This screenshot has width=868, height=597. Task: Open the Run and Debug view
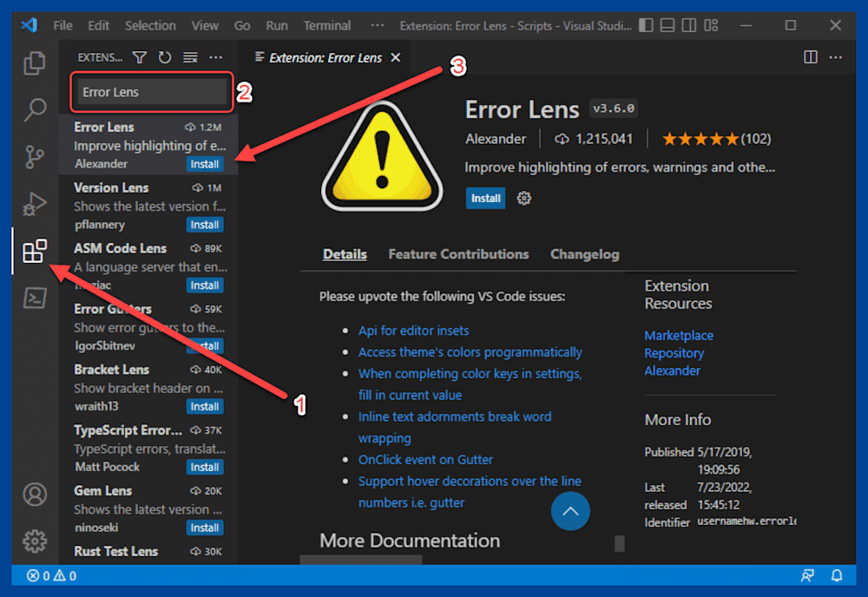pos(35,204)
